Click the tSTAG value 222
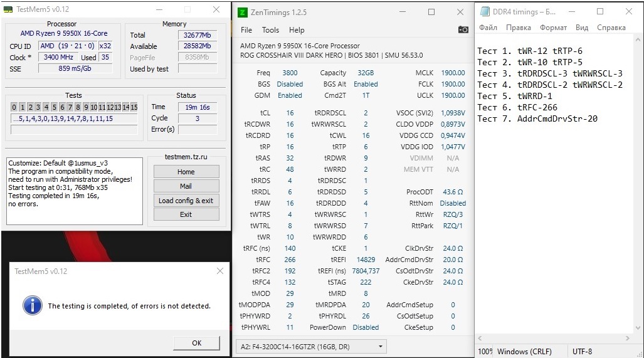 point(366,282)
